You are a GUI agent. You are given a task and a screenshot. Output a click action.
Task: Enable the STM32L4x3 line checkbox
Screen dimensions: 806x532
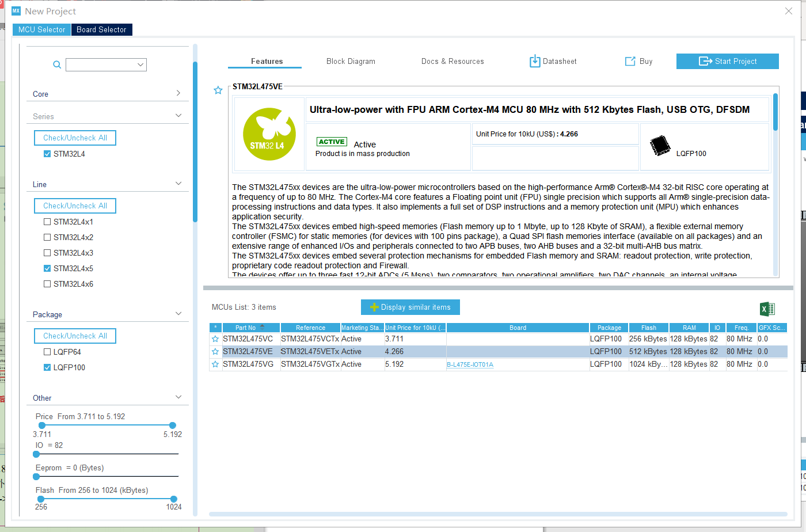tap(47, 253)
